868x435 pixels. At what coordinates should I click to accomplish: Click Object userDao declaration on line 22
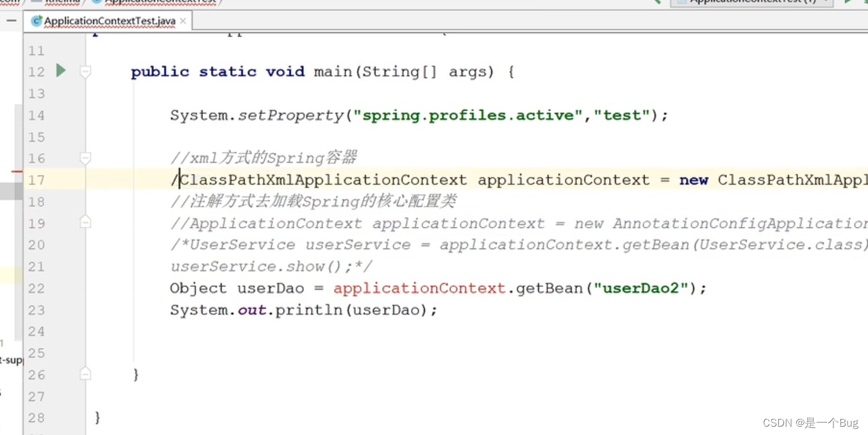(237, 288)
